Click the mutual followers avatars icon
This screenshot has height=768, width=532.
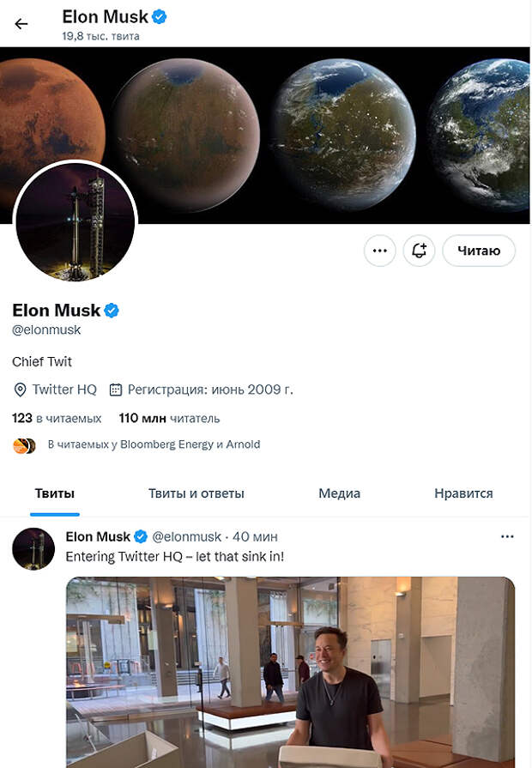click(x=25, y=445)
